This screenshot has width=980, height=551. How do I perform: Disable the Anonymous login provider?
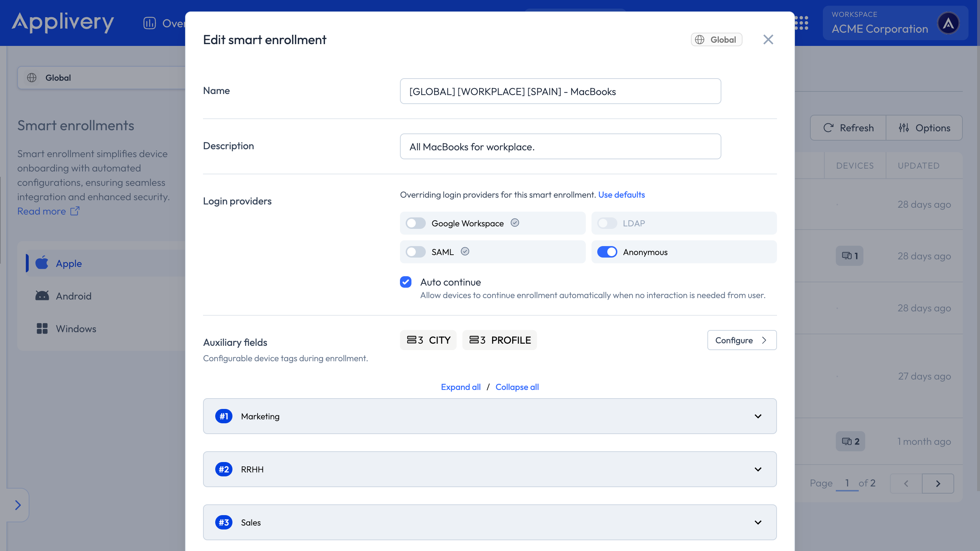[x=607, y=251]
